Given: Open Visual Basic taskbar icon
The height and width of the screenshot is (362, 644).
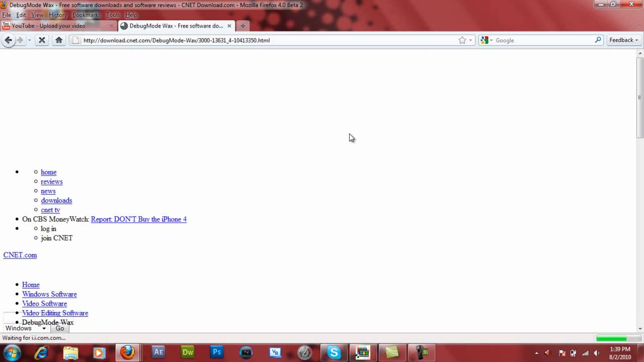Looking at the screenshot, I should pyautogui.click(x=275, y=352).
